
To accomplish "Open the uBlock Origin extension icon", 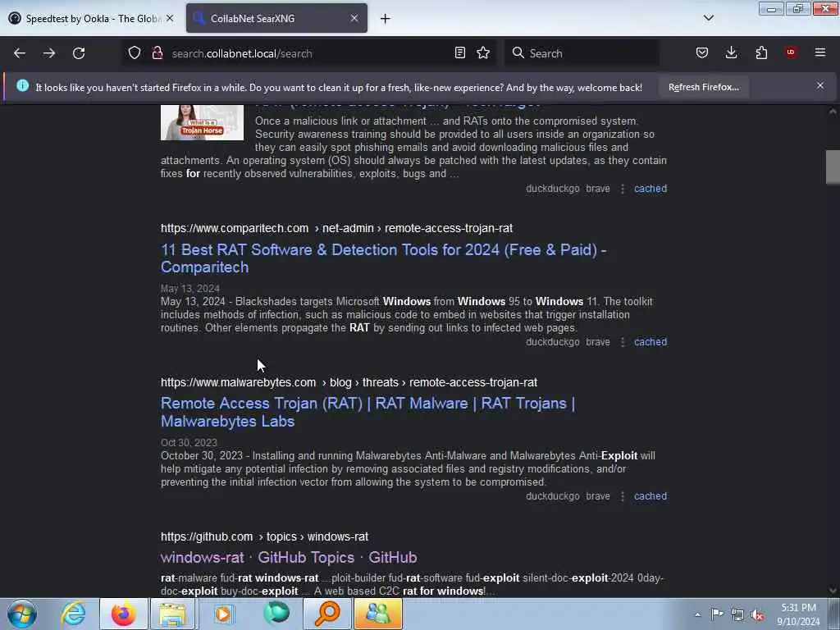I will tap(791, 52).
